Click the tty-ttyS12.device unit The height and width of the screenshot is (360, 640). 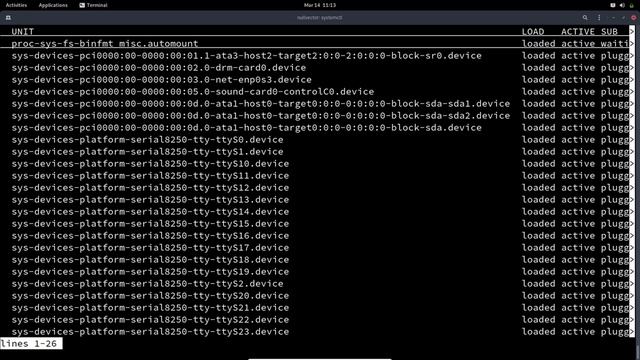coord(150,188)
